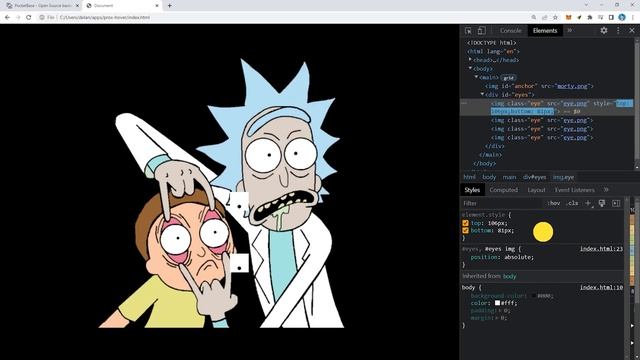Select the img id anchor node
This screenshot has width=640, height=360.
[x=539, y=86]
